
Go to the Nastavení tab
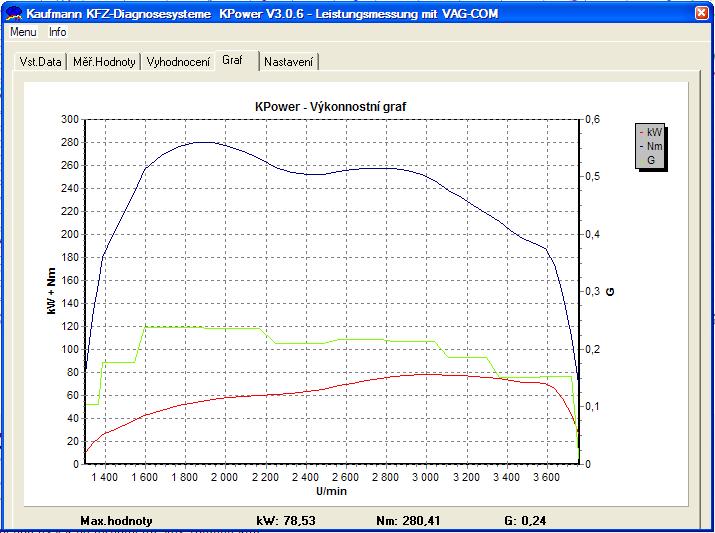tap(289, 62)
